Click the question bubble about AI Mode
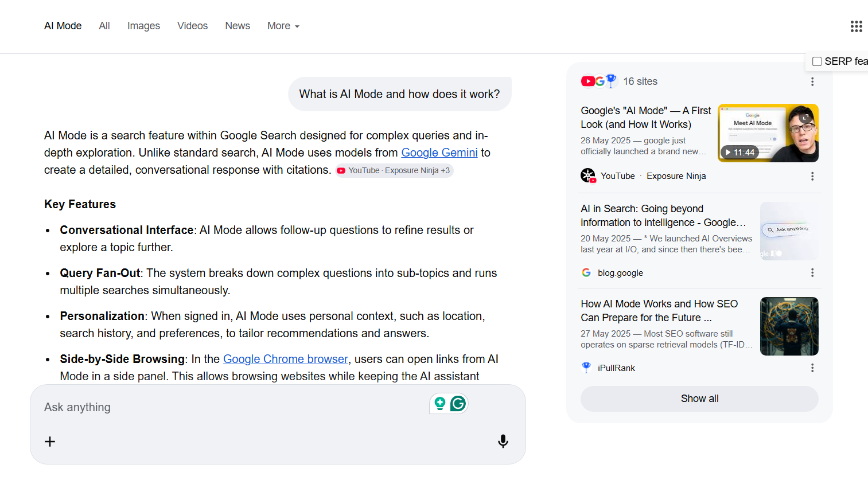The image size is (868, 480). [x=399, y=94]
